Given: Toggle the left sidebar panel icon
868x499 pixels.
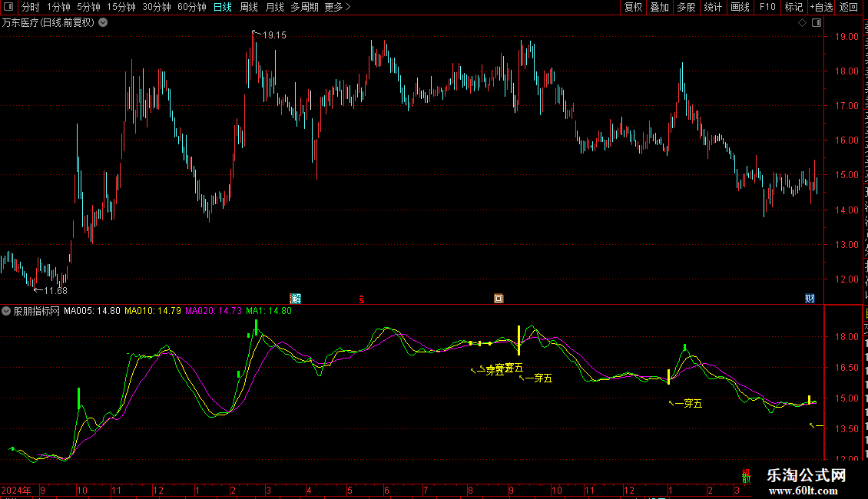Looking at the screenshot, I should 8,7.
